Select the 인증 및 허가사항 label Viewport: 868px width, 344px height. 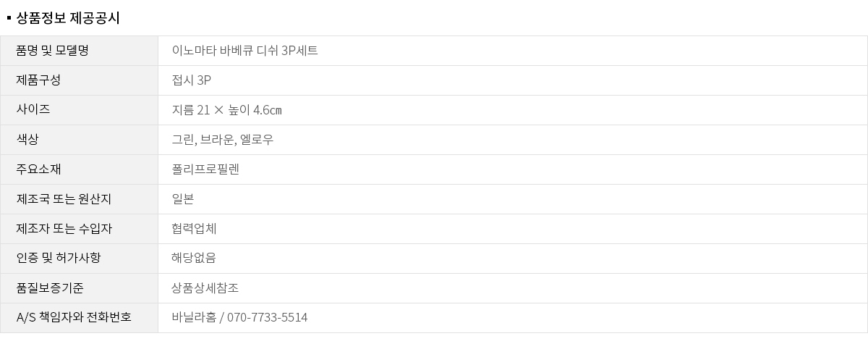pyautogui.click(x=59, y=259)
